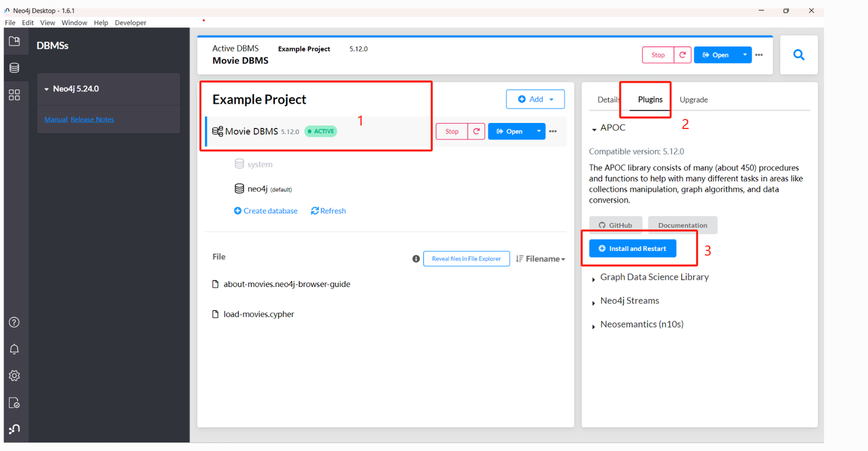
Task: Open Settings using the gear icon
Action: pyautogui.click(x=14, y=376)
